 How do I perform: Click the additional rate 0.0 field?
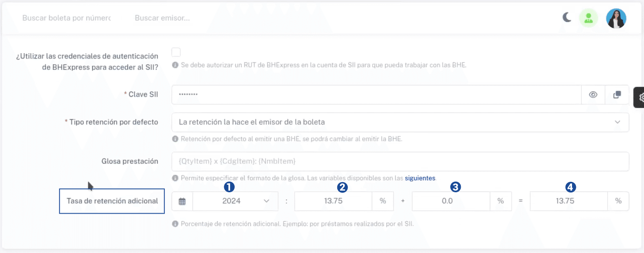click(451, 201)
